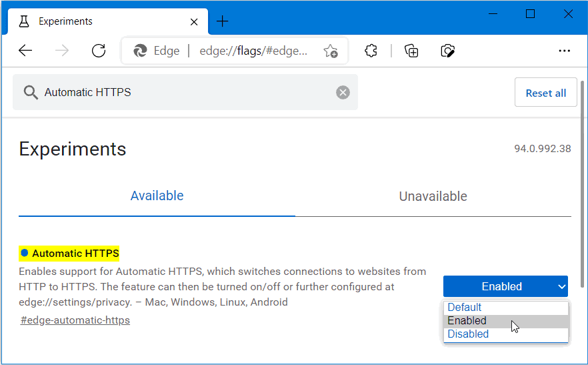The height and width of the screenshot is (365, 588).
Task: Click the web capture icon
Action: point(448,51)
